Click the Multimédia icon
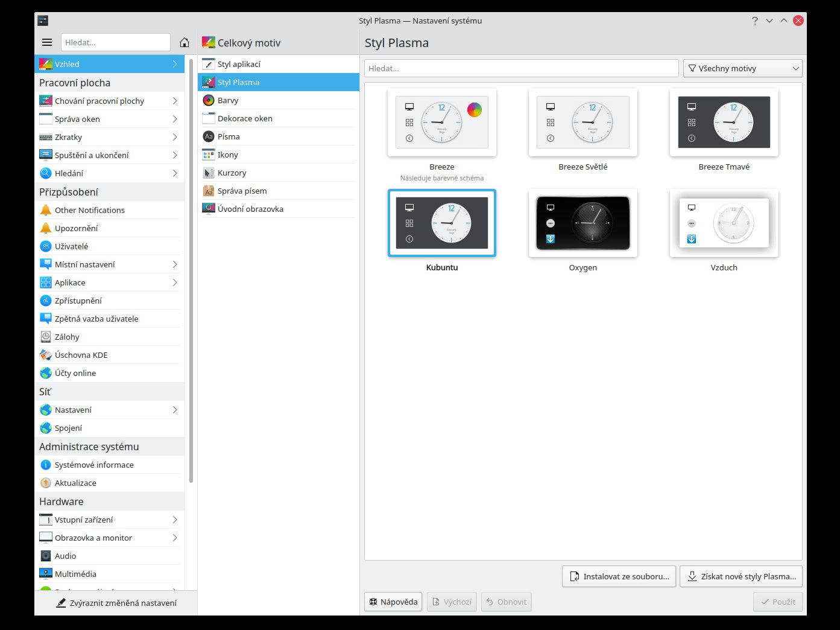 click(46, 574)
